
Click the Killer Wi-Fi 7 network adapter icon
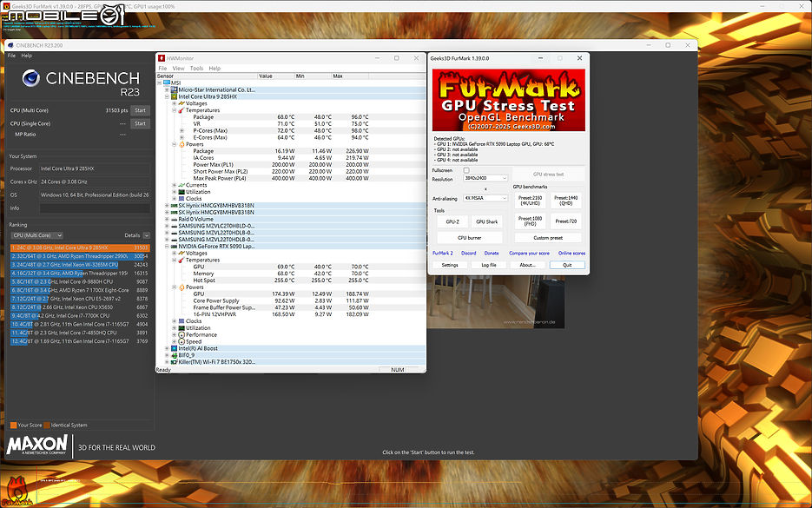pyautogui.click(x=175, y=362)
